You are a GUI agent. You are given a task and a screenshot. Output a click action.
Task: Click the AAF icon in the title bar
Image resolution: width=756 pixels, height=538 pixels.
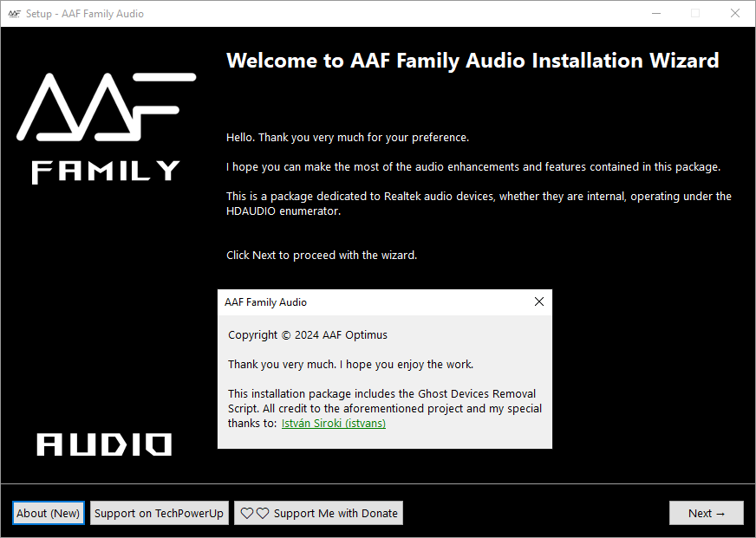click(15, 14)
